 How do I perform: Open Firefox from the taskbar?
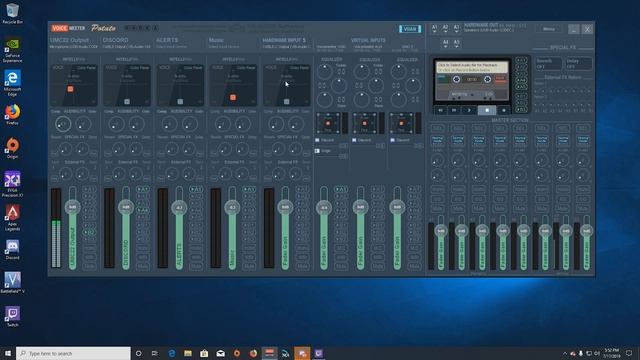point(253,353)
